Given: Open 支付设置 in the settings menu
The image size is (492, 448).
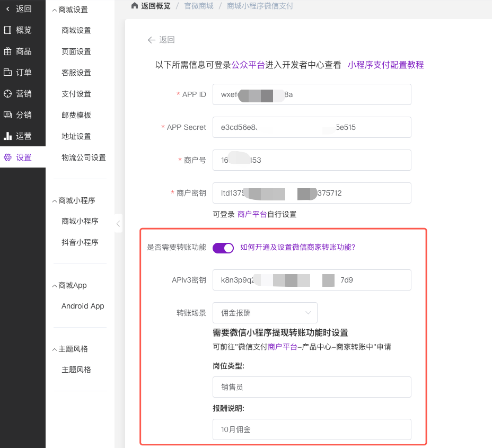Looking at the screenshot, I should 76,94.
